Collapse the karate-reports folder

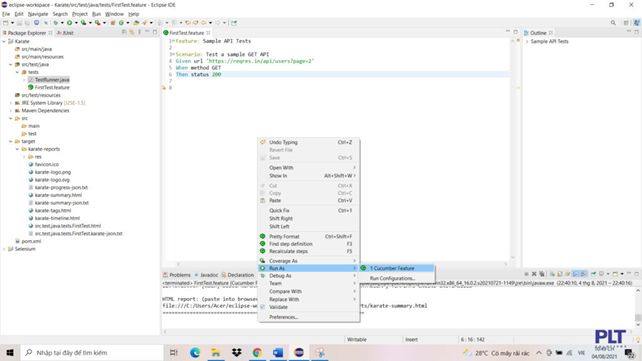[18, 149]
